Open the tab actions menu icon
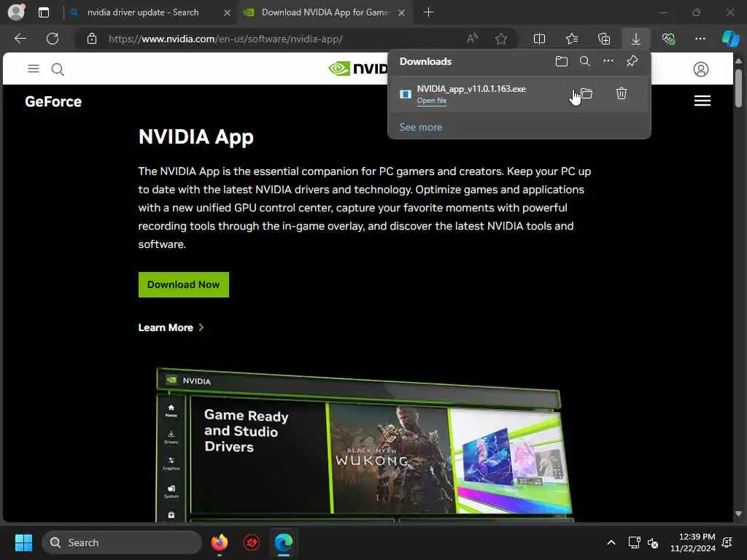The image size is (747, 560). (43, 12)
